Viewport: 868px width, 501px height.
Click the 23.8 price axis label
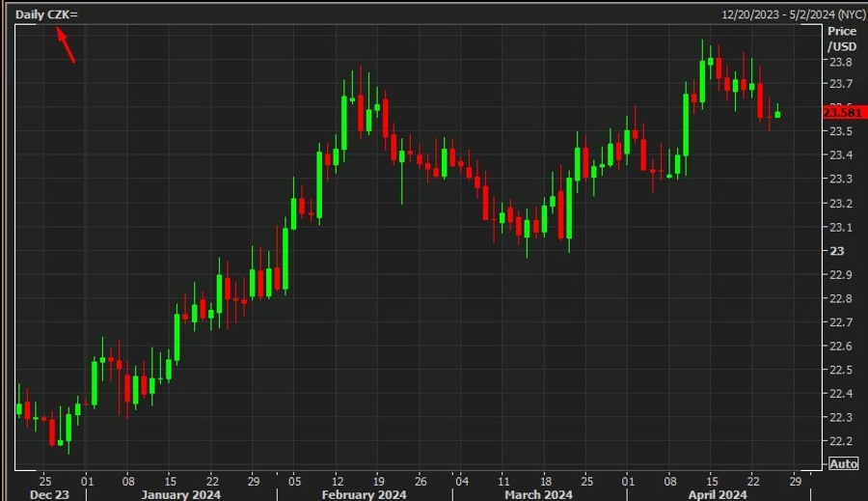click(x=840, y=62)
